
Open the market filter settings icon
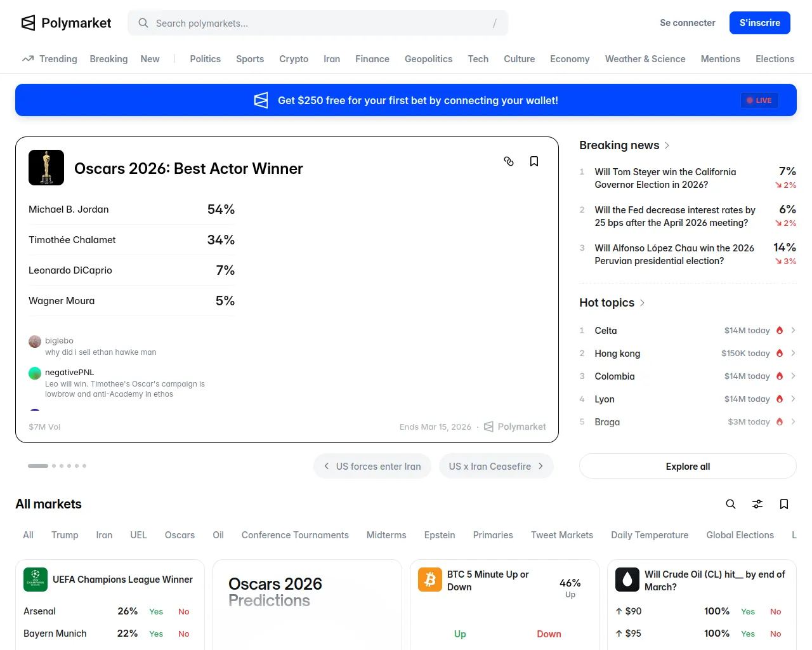click(757, 504)
